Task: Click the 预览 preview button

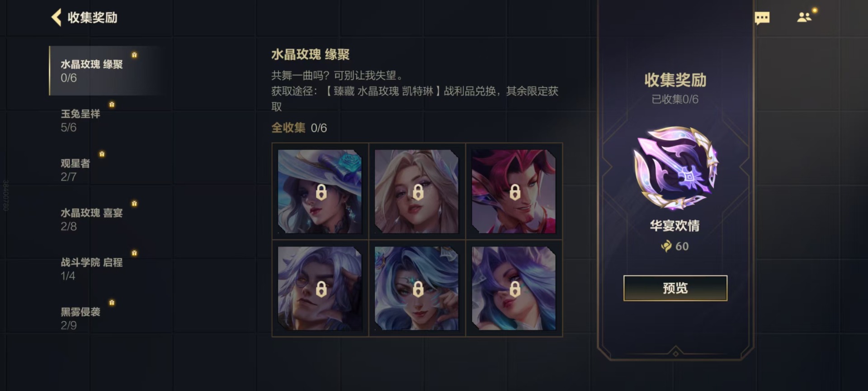Action: point(675,288)
